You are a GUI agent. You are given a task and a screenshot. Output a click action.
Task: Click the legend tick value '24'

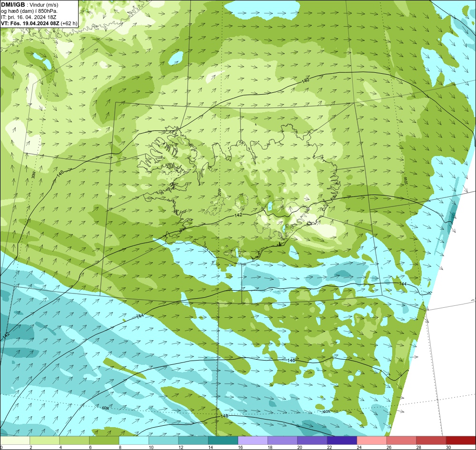(359, 447)
